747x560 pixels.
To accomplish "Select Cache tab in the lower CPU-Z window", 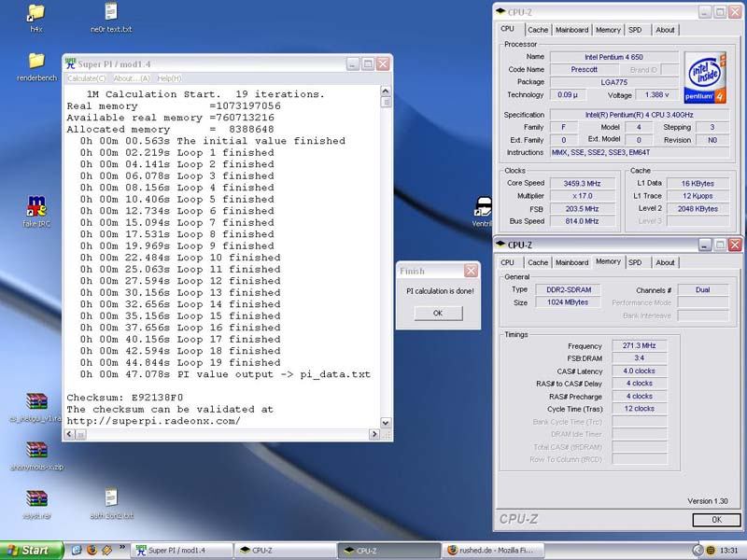I will [538, 262].
